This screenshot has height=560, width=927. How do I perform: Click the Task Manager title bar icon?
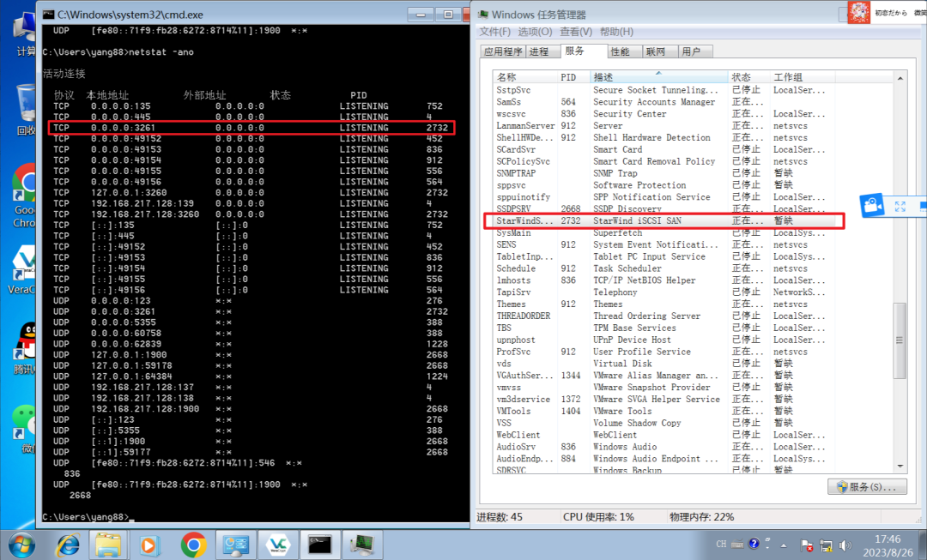click(x=483, y=15)
